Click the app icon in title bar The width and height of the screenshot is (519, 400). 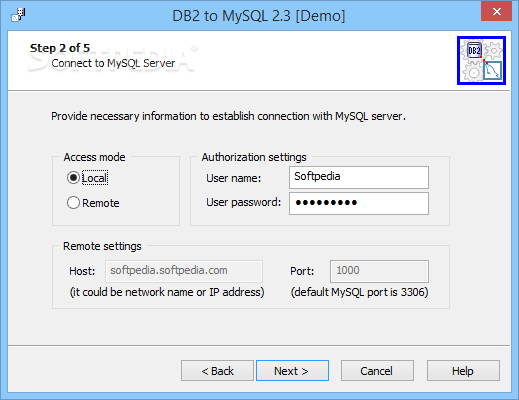(18, 15)
